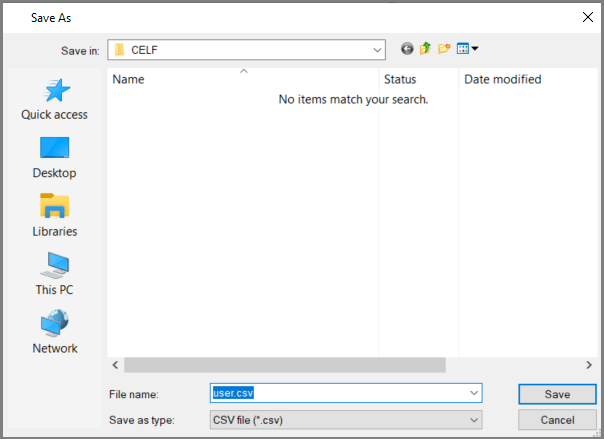Open the View menu icon
Viewport: 604px width, 439px height.
(x=467, y=49)
